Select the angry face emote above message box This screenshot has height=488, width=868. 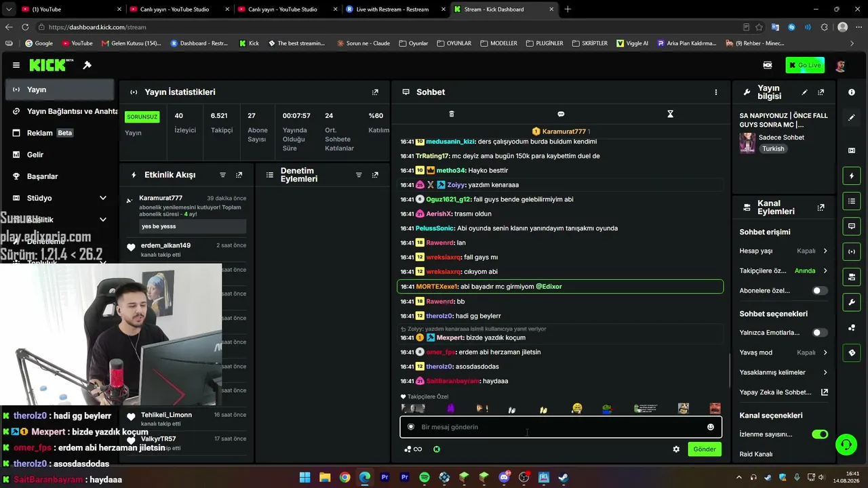pyautogui.click(x=715, y=409)
